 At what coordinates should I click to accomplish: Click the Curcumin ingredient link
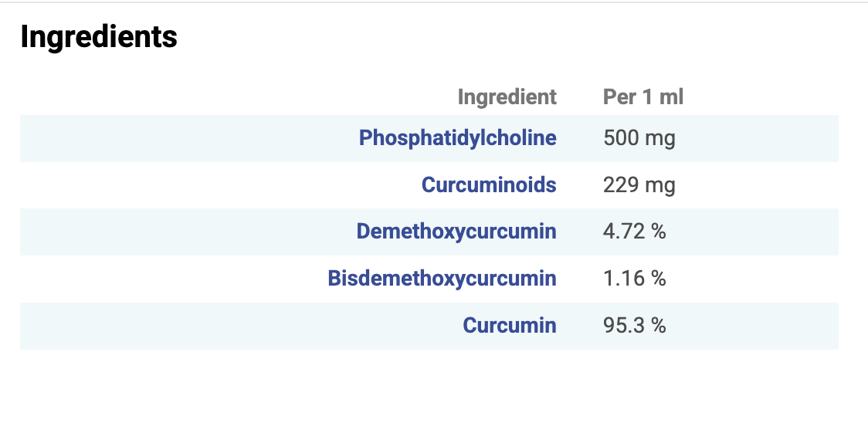509,325
